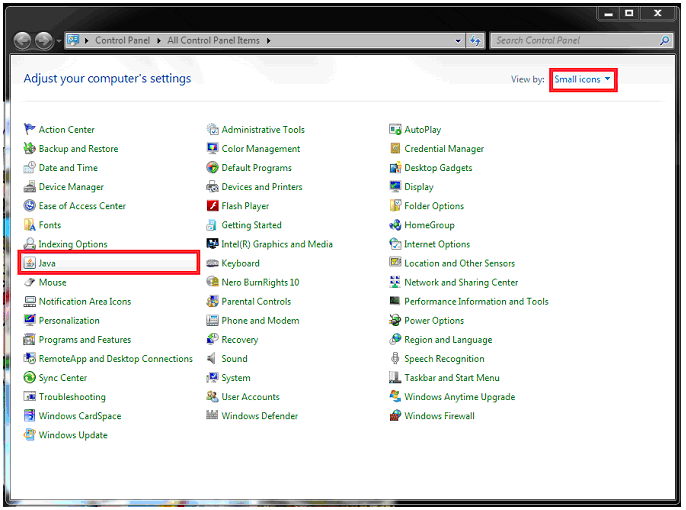Click the Intel(R) Graphics and Media icon
686x510 pixels.
point(213,244)
